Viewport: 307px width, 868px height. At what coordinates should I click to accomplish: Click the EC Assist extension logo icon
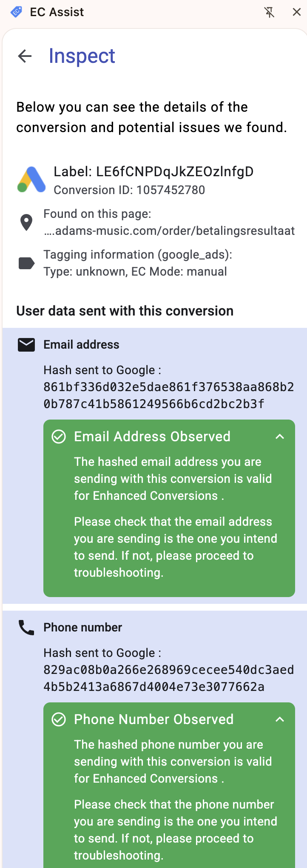pos(16,12)
